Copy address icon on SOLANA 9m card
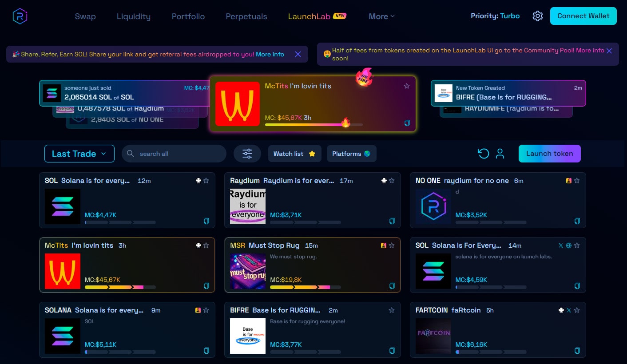Screen dimensions: 627x364 click(x=206, y=351)
